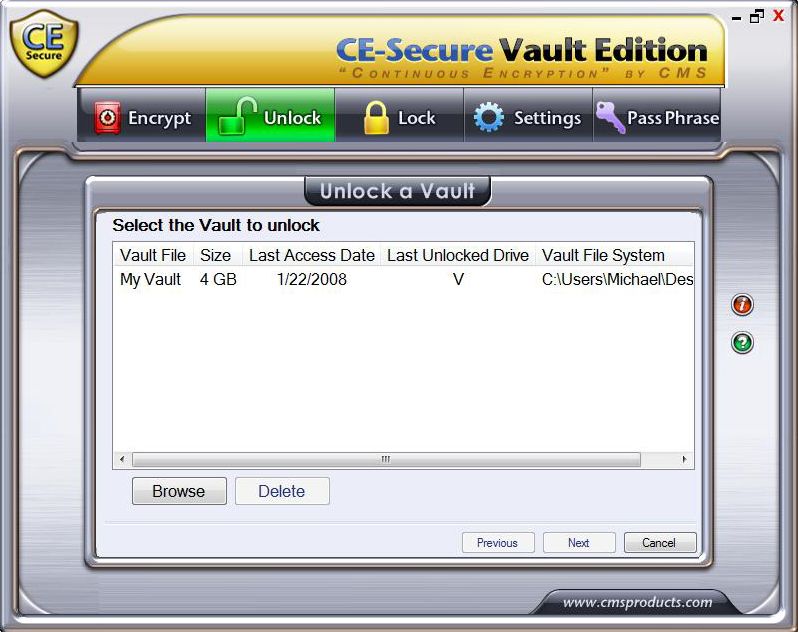
Task: Click the green open padlock Unlock icon
Action: pyautogui.click(x=237, y=117)
